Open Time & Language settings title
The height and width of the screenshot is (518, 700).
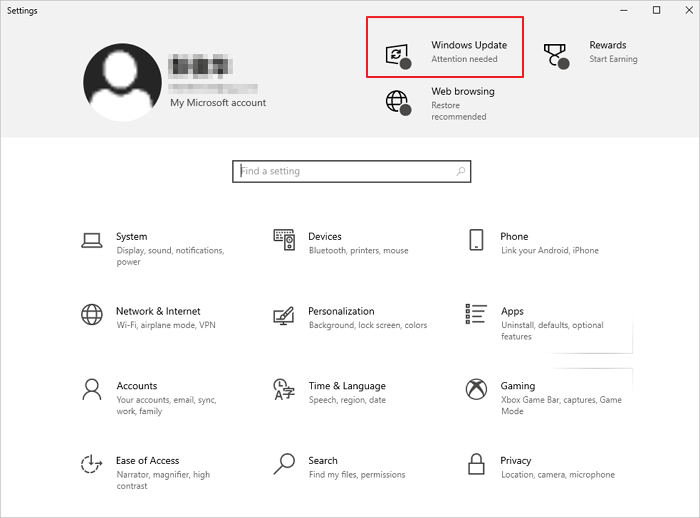tap(347, 386)
